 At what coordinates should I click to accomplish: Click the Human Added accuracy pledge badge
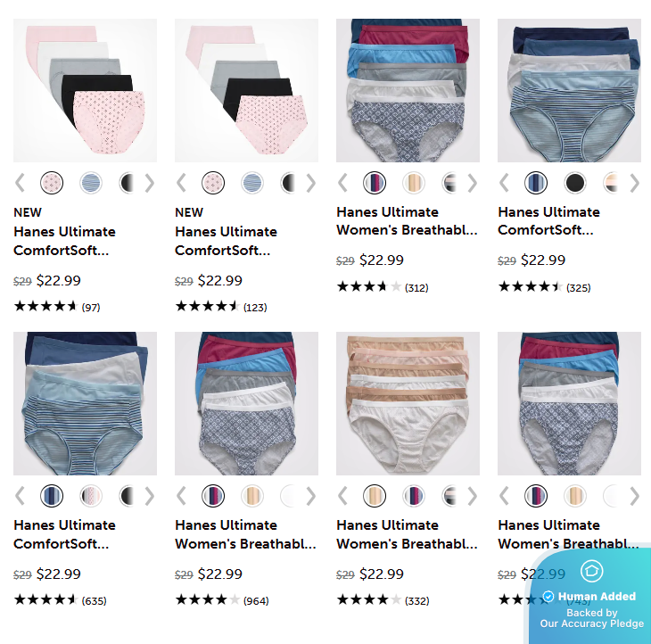click(x=589, y=597)
